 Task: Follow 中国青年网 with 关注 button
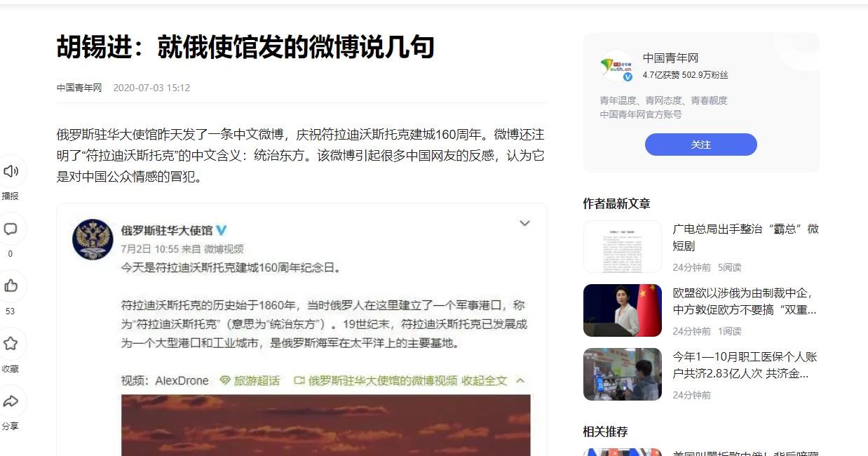(701, 145)
